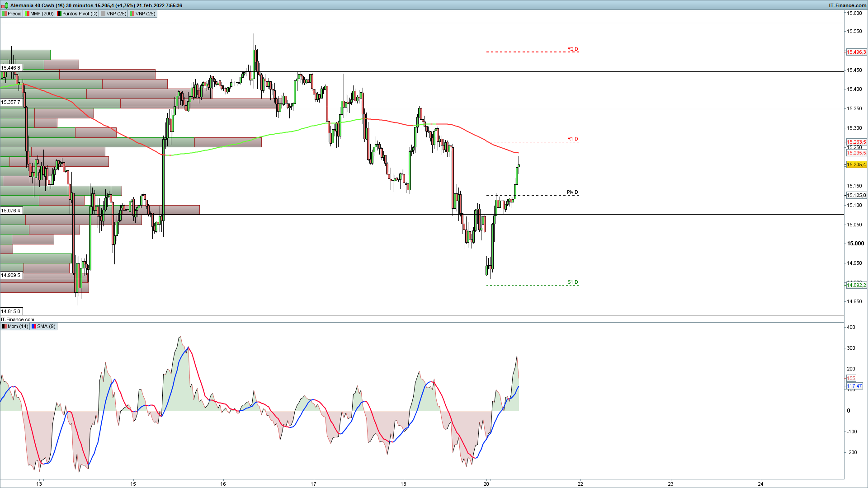Click the candlestick chart icon in title bar
868x488 pixels.
[5, 5]
